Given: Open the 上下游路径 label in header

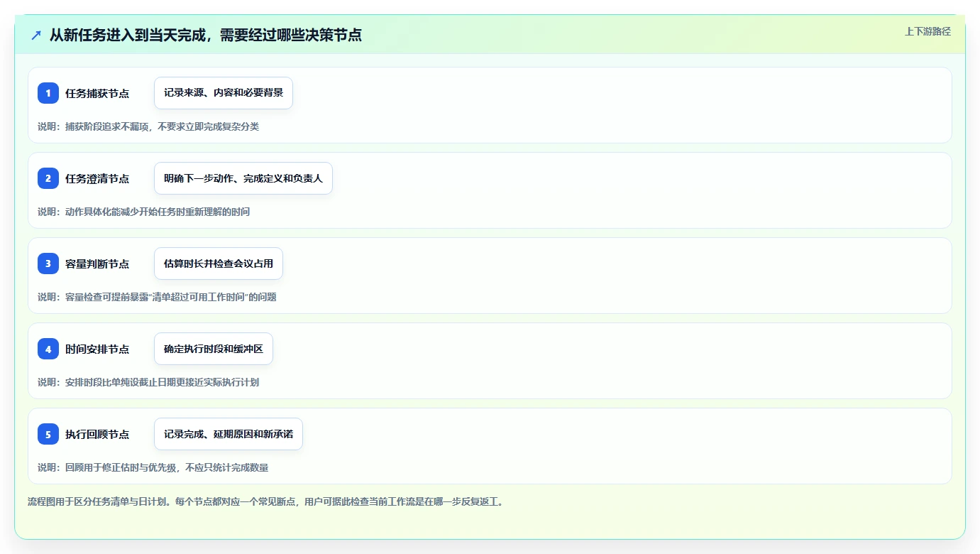Looking at the screenshot, I should [927, 31].
